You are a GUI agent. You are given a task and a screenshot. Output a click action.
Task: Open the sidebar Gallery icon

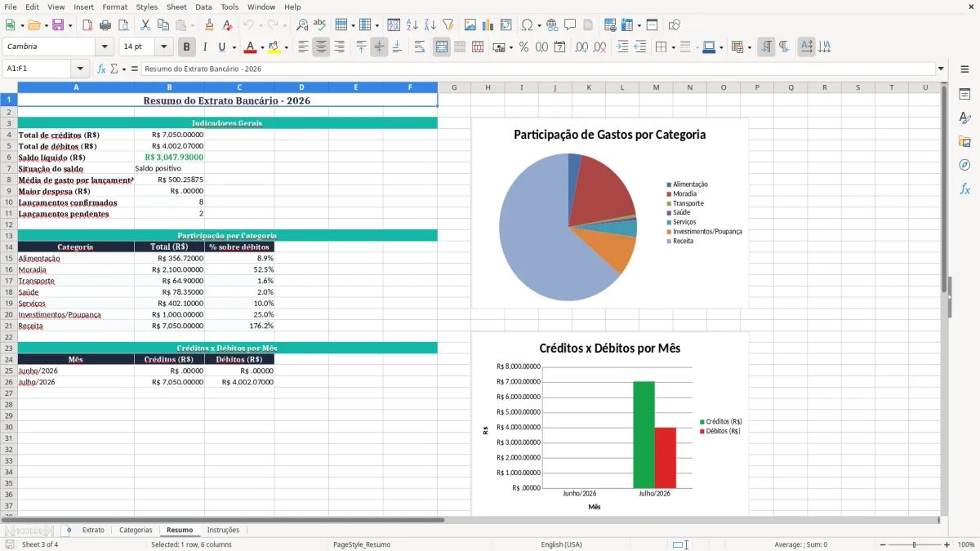(964, 141)
